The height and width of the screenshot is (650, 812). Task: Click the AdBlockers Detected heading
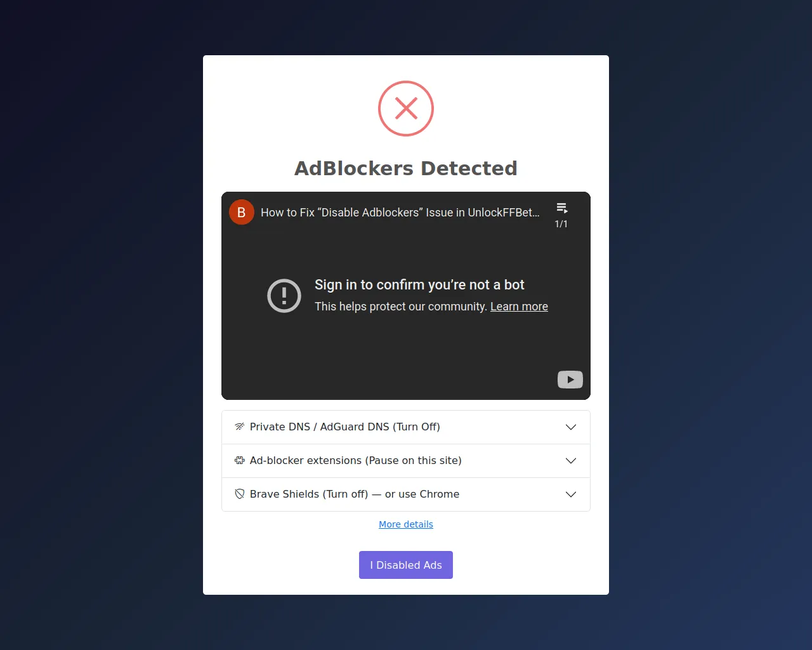coord(406,168)
